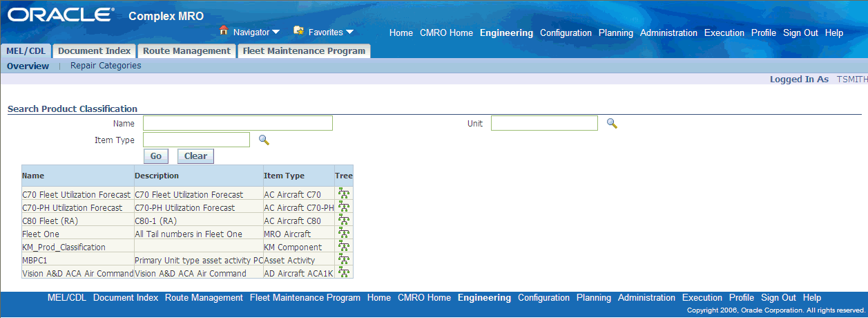Click the Favorites folder icon
Image resolution: width=868 pixels, height=318 pixels.
pos(298,30)
